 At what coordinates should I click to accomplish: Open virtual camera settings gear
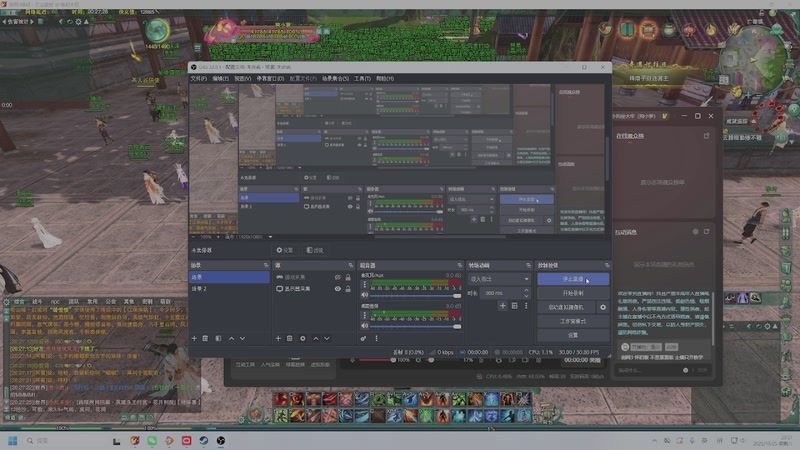(603, 307)
